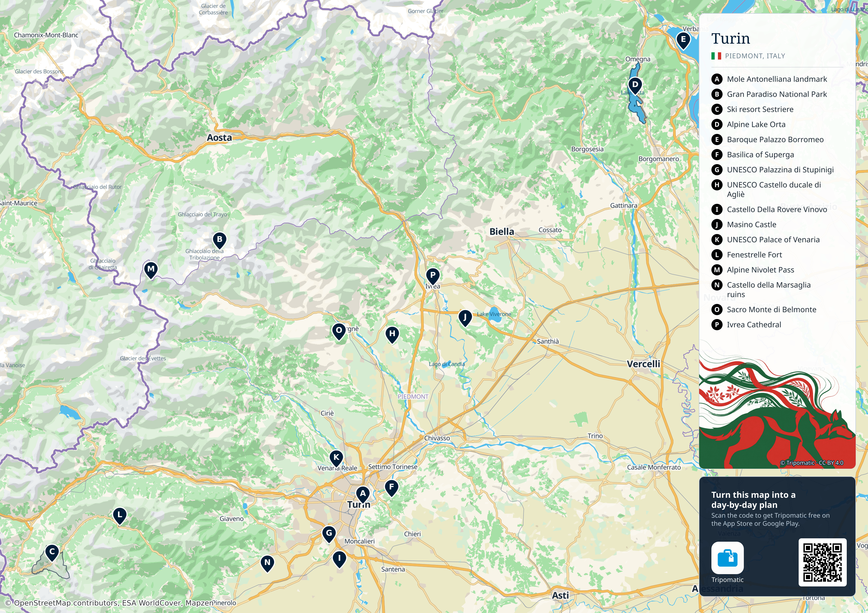Click map pin K at Venaria Reale

336,458
